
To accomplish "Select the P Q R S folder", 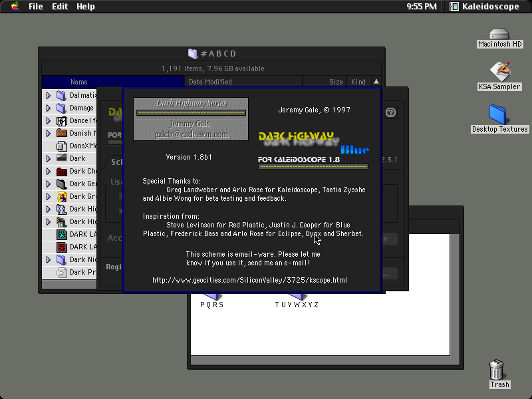I will [211, 301].
